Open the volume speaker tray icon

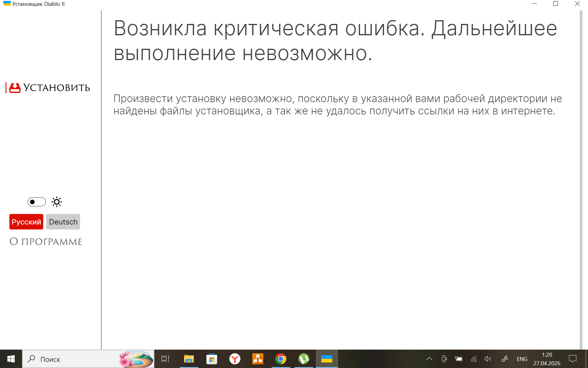click(488, 359)
